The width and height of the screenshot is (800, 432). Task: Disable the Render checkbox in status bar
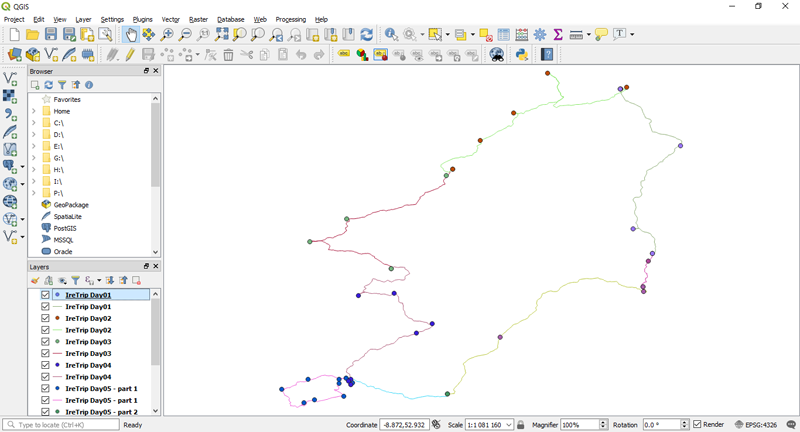point(697,424)
